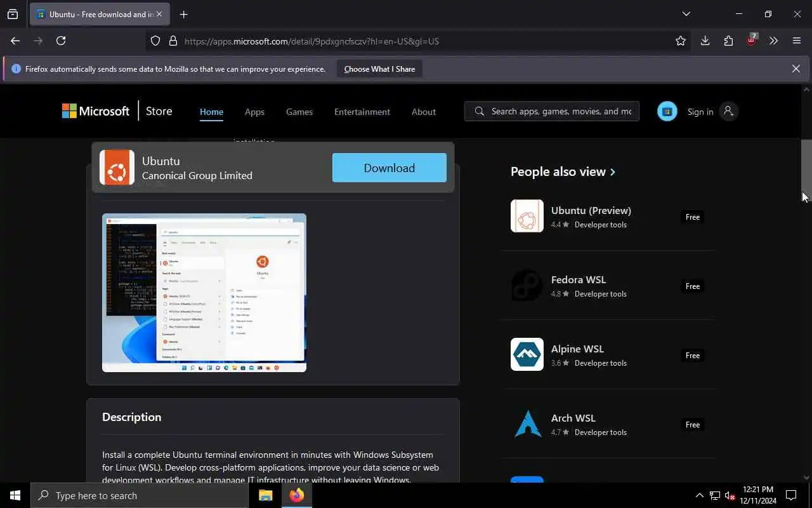Open the Games navigation tab
Screen dimensions: 812x508
click(299, 112)
